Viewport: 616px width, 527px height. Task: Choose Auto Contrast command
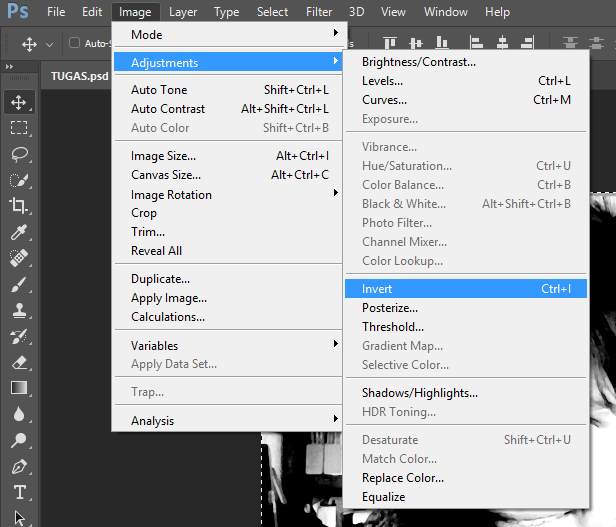228,108
